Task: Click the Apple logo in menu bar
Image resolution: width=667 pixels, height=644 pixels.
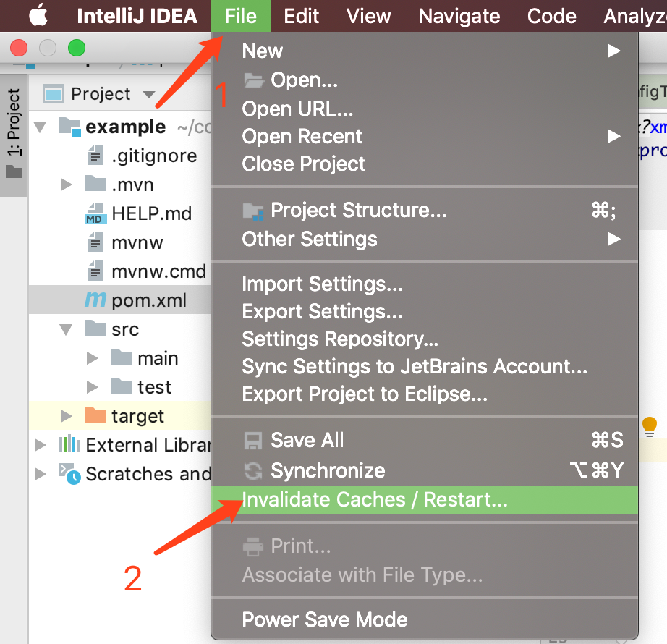Action: (37, 15)
